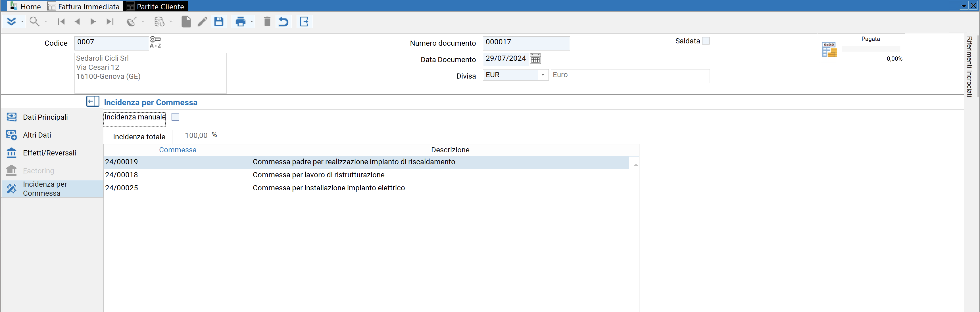The width and height of the screenshot is (980, 312).
Task: Click the pencil edit icon
Action: click(202, 22)
